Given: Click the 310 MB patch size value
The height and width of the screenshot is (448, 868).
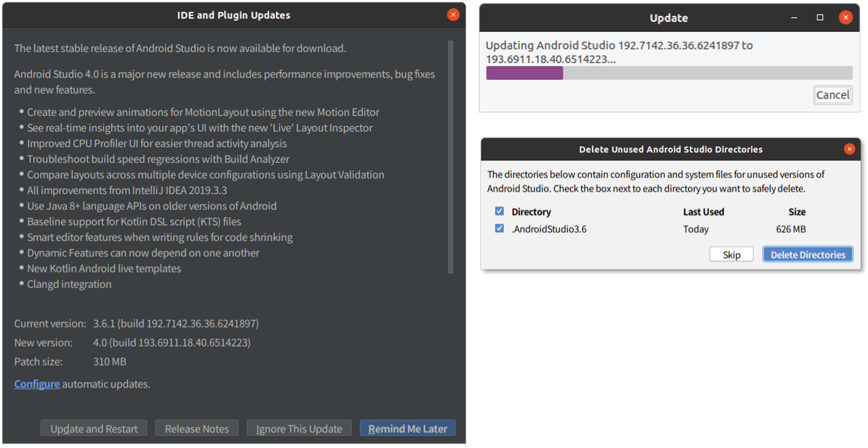Looking at the screenshot, I should point(110,361).
